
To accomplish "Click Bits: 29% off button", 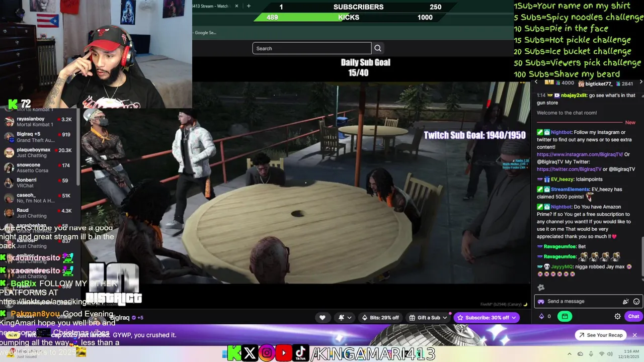I will pos(380,318).
